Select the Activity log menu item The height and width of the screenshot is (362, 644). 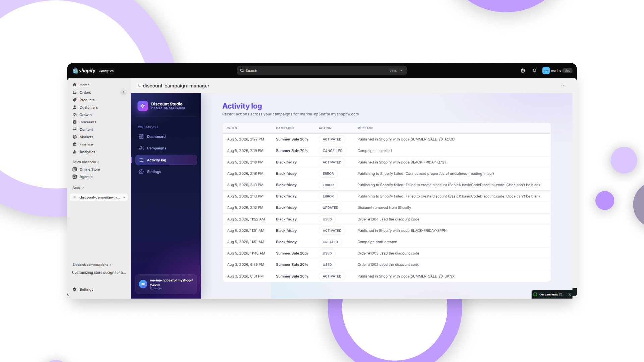point(166,160)
